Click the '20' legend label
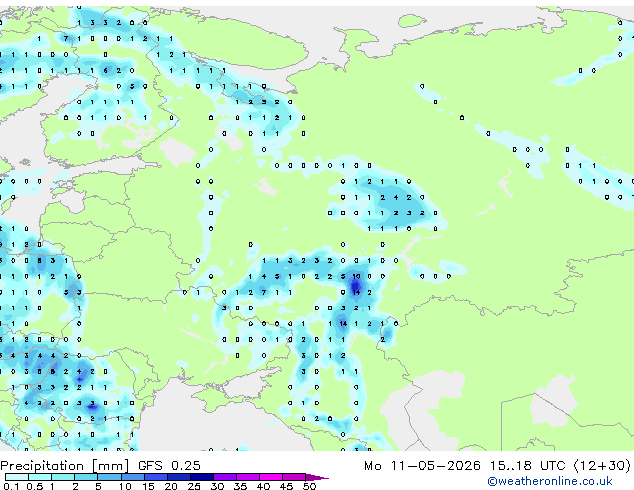 [x=171, y=486]
